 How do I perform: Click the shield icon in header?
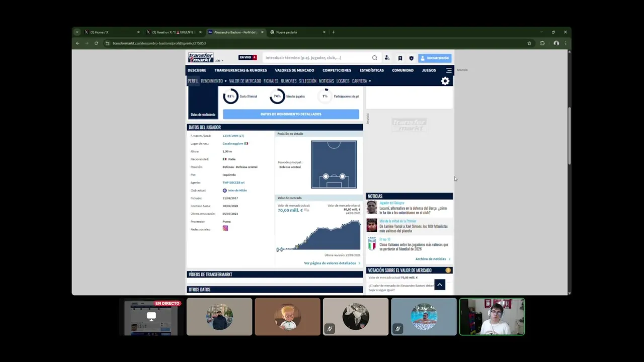(x=411, y=58)
